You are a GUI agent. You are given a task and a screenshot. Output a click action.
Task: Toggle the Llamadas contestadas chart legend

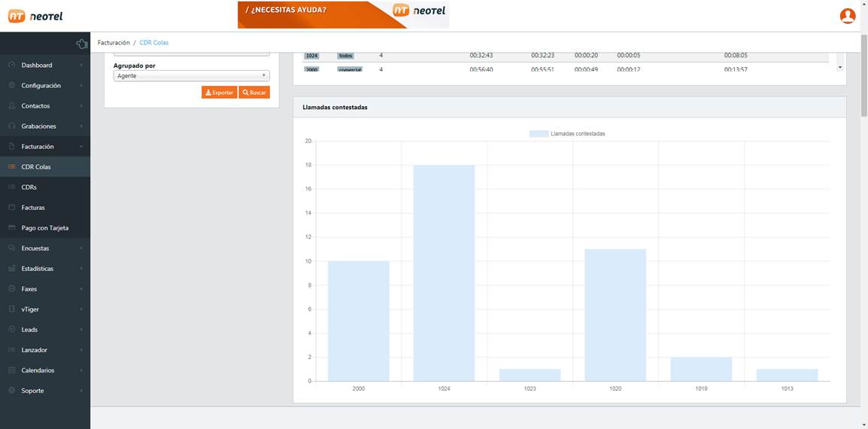tap(567, 134)
